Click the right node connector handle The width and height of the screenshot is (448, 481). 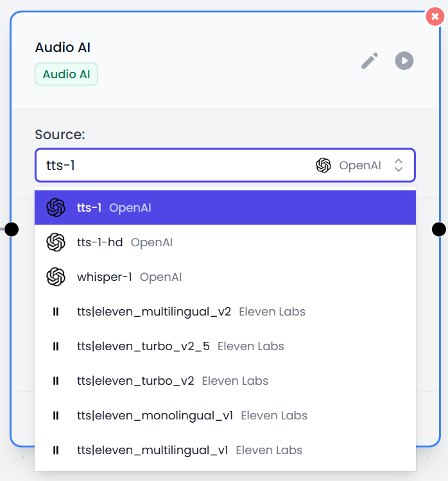439,229
